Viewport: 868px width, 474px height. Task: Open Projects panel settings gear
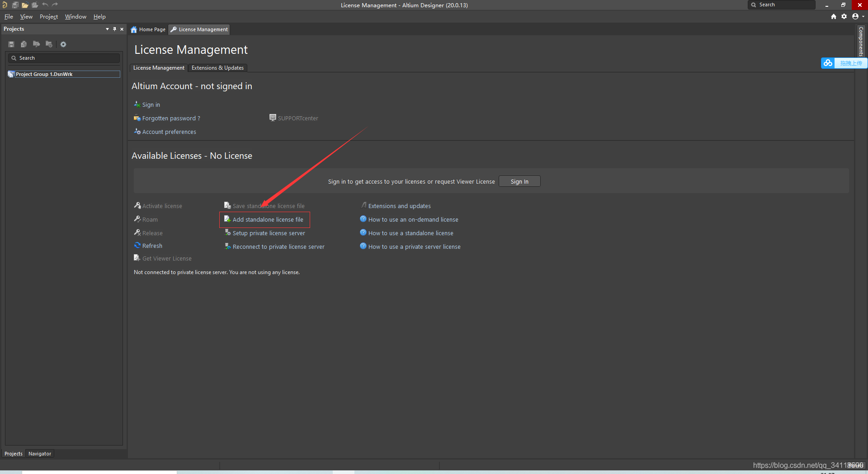63,44
